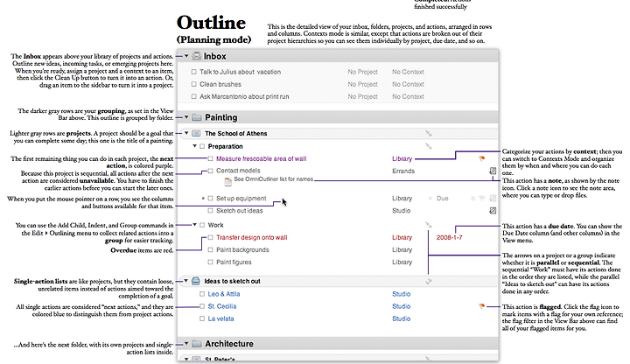Click the 'Library' context on Transfer design row
This screenshot has height=364, width=630.
tap(402, 237)
